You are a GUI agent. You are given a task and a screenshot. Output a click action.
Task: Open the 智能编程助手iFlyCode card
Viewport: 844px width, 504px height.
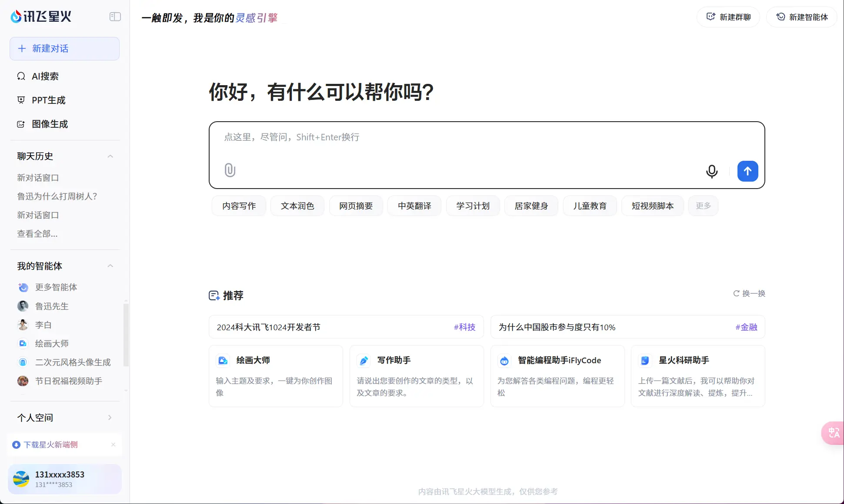557,376
